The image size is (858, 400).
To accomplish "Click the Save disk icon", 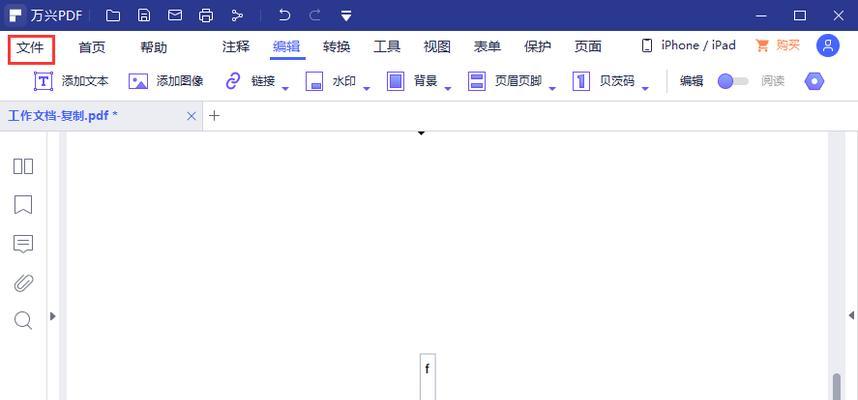I will coord(144,15).
